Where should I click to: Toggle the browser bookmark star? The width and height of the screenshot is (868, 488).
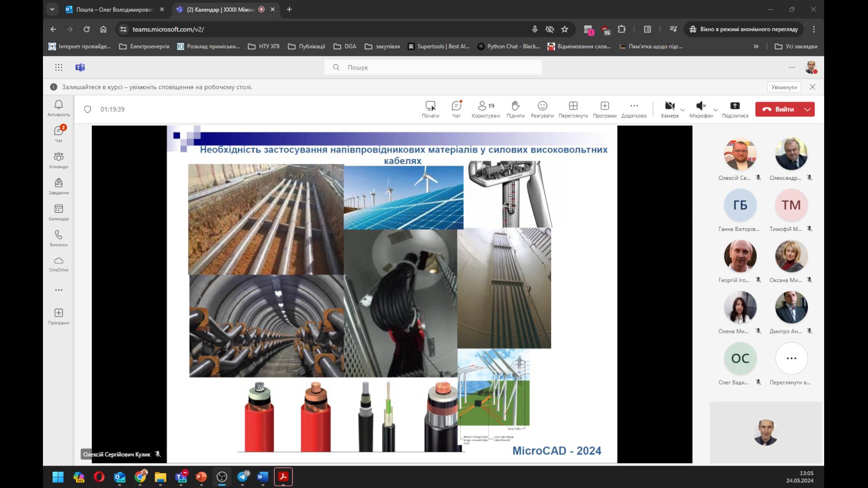[x=565, y=29]
